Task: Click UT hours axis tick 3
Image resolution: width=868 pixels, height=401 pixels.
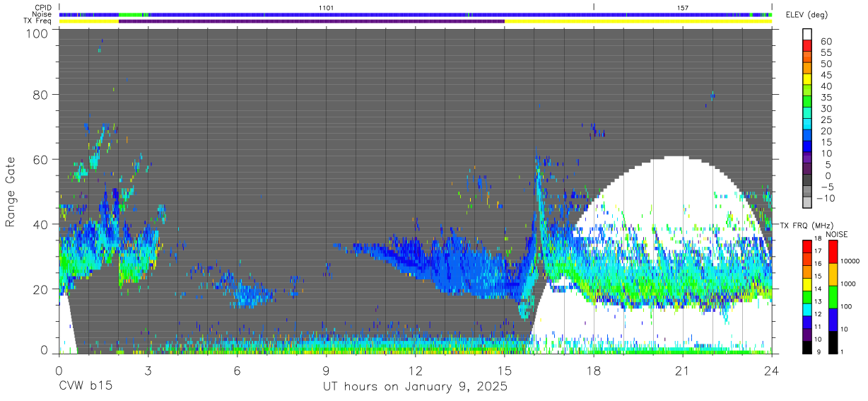Action: point(148,370)
